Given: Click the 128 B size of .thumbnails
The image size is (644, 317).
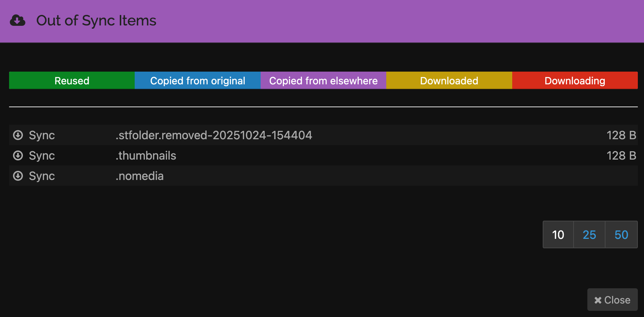Looking at the screenshot, I should [621, 156].
